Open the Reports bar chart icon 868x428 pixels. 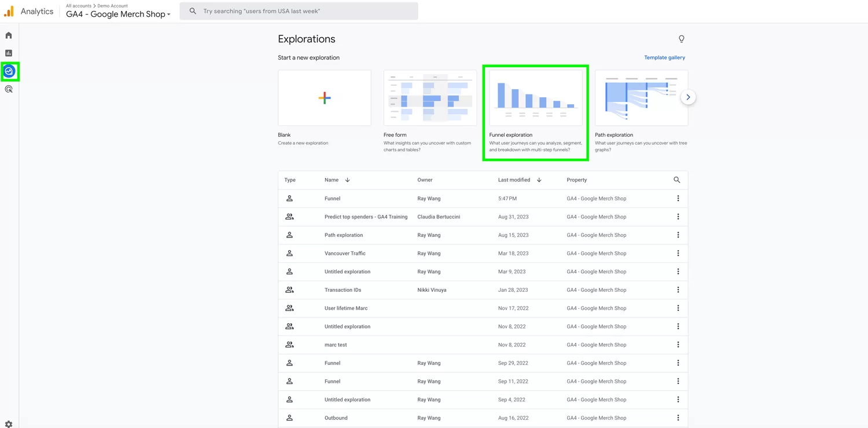pyautogui.click(x=9, y=53)
